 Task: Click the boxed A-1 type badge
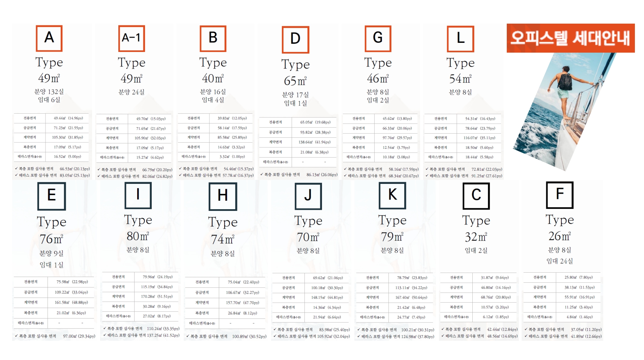pyautogui.click(x=131, y=38)
